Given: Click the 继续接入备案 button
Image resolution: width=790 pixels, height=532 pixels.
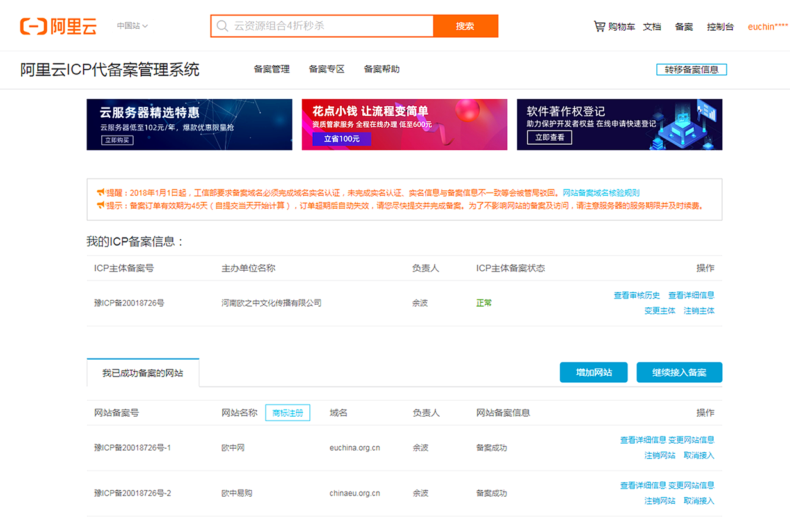Looking at the screenshot, I should click(x=679, y=373).
